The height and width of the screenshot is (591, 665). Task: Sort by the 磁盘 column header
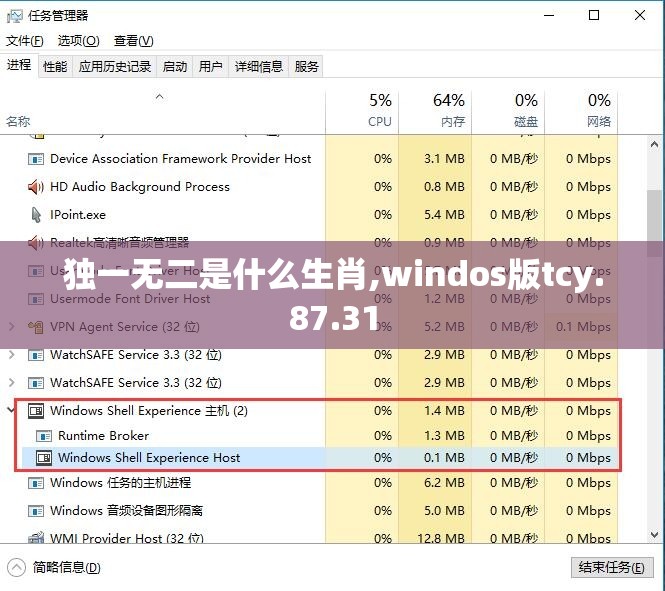coord(508,112)
